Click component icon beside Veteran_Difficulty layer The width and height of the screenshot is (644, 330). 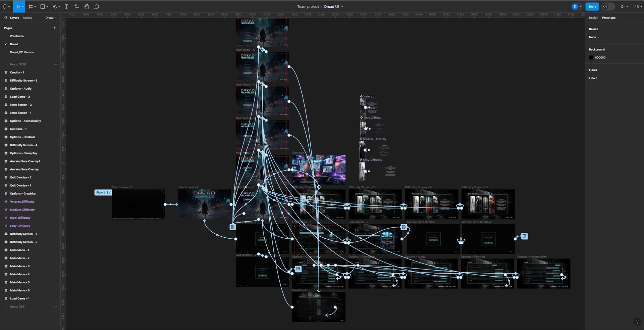(6, 202)
